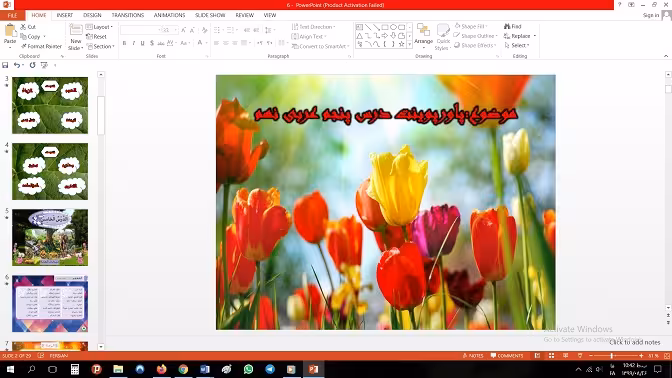Image resolution: width=672 pixels, height=378 pixels.
Task: Click the New Slide button
Action: coord(76,37)
